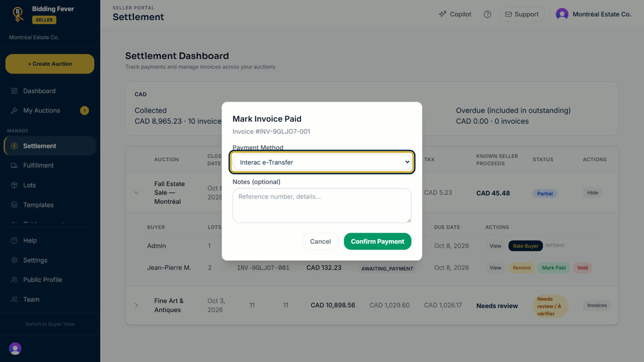Click View in the Jean-Pierre M. row
Image resolution: width=644 pixels, height=362 pixels.
(496, 268)
